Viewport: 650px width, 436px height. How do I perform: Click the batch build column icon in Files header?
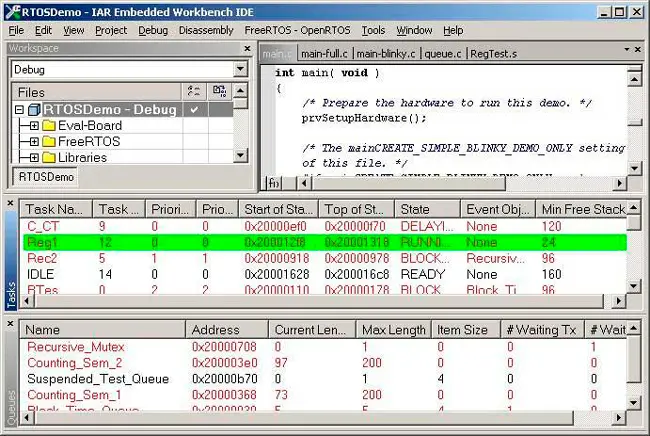[x=220, y=91]
